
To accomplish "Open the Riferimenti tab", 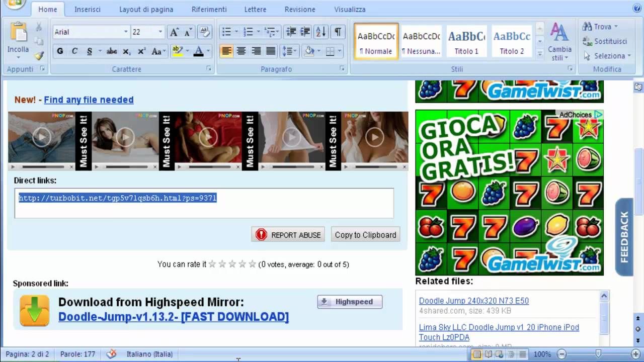I will coord(208,10).
